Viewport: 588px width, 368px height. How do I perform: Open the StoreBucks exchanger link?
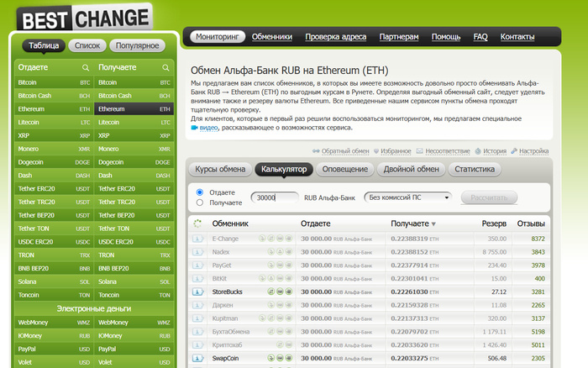click(x=228, y=292)
